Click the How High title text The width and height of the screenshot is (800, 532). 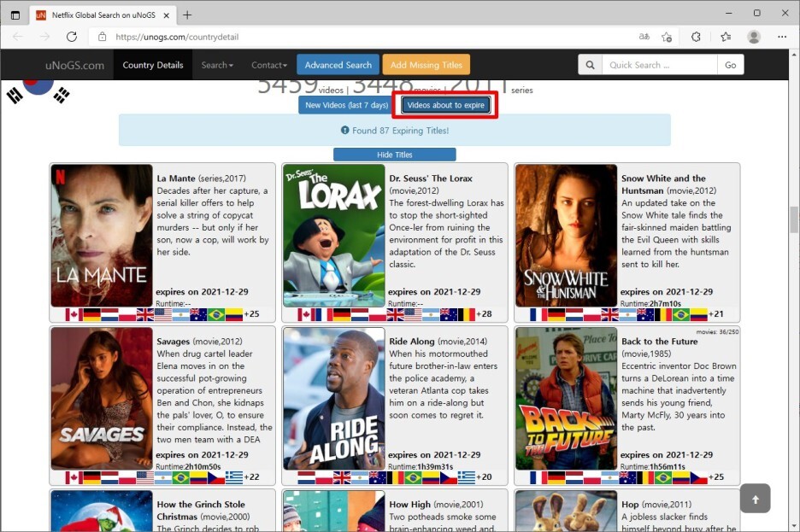[x=409, y=505]
